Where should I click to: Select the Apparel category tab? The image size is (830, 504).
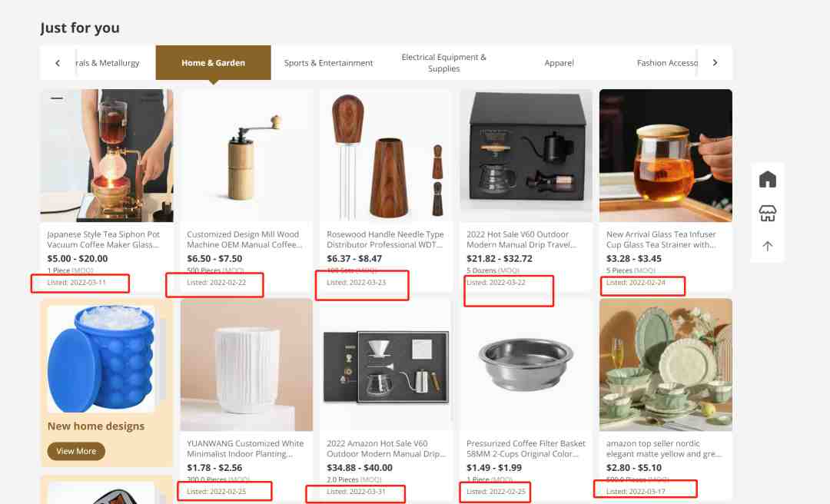click(559, 62)
